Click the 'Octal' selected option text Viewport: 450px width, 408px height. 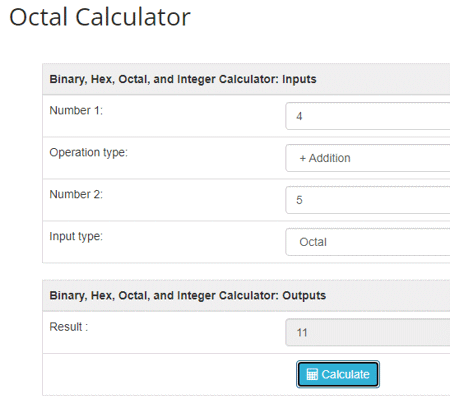pos(313,242)
